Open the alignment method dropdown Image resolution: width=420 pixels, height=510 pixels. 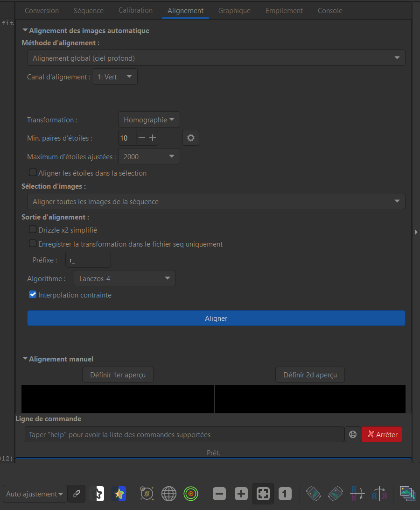(x=216, y=58)
